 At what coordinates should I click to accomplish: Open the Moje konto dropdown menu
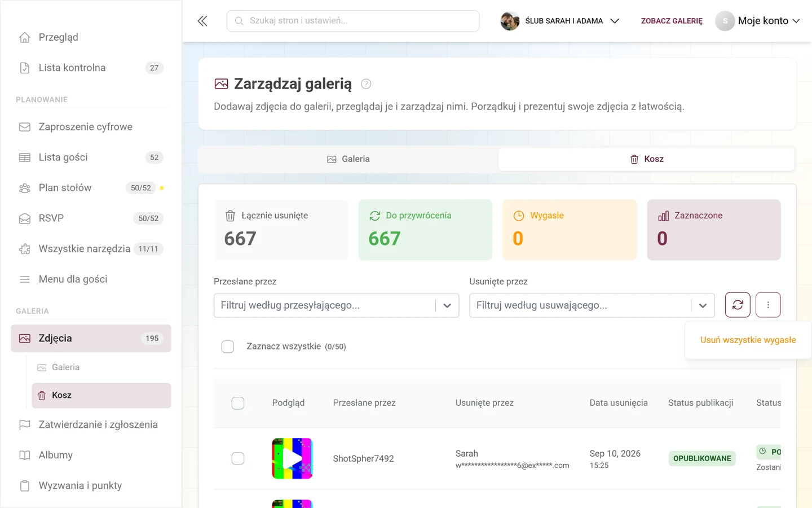click(758, 21)
